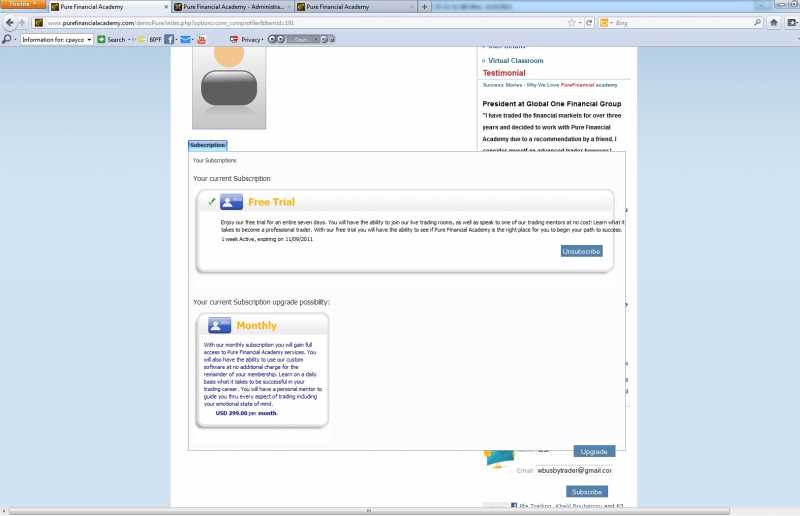The height and width of the screenshot is (516, 800).
Task: Click the Monthly plan title
Action: 257,326
